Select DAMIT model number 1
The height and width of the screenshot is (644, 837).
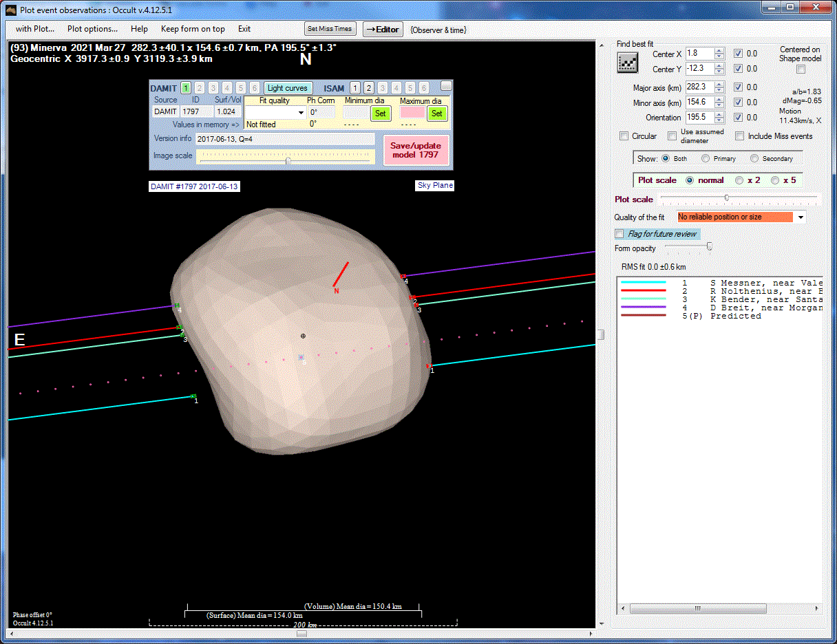185,88
